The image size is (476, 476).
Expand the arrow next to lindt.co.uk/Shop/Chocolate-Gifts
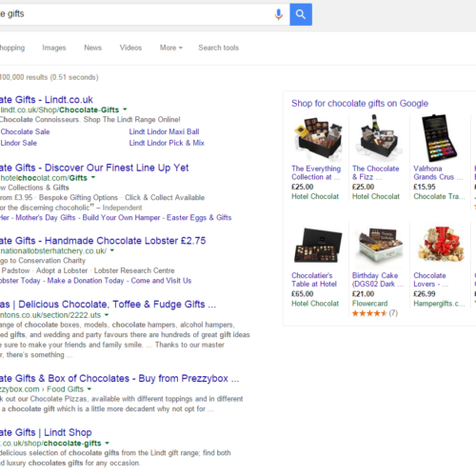[x=125, y=109]
